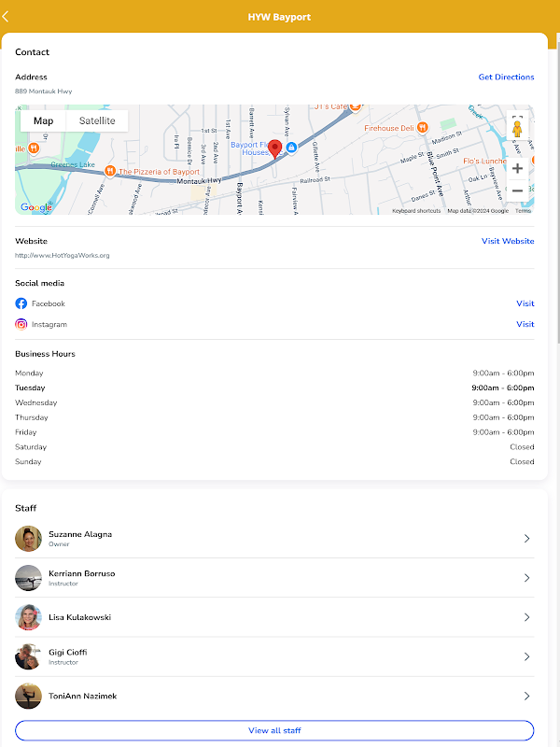The height and width of the screenshot is (747, 560).
Task: Click Gigi Cioffi name
Action: coord(67,652)
